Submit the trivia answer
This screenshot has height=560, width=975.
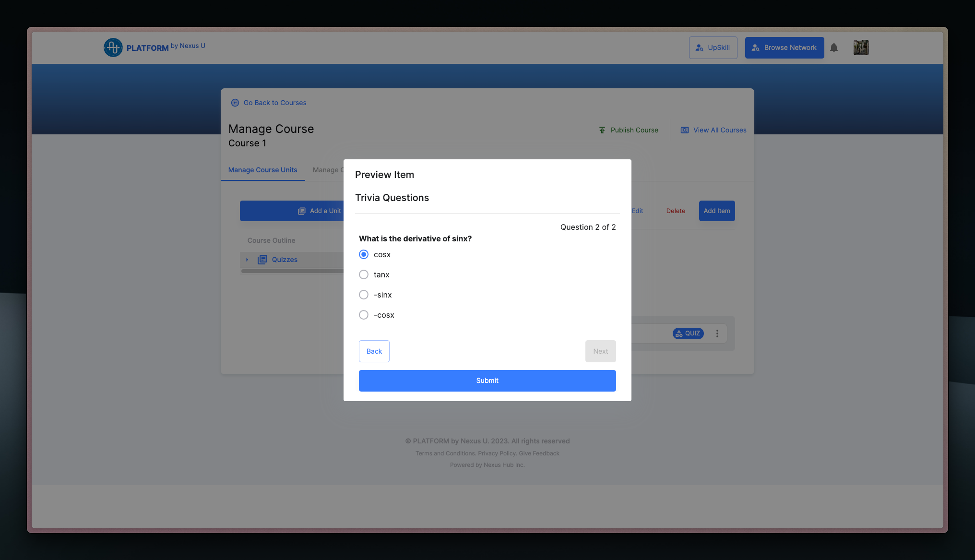point(487,381)
